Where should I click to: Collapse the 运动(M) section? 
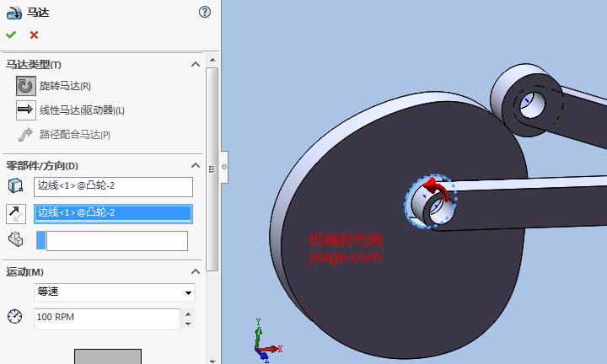196,271
